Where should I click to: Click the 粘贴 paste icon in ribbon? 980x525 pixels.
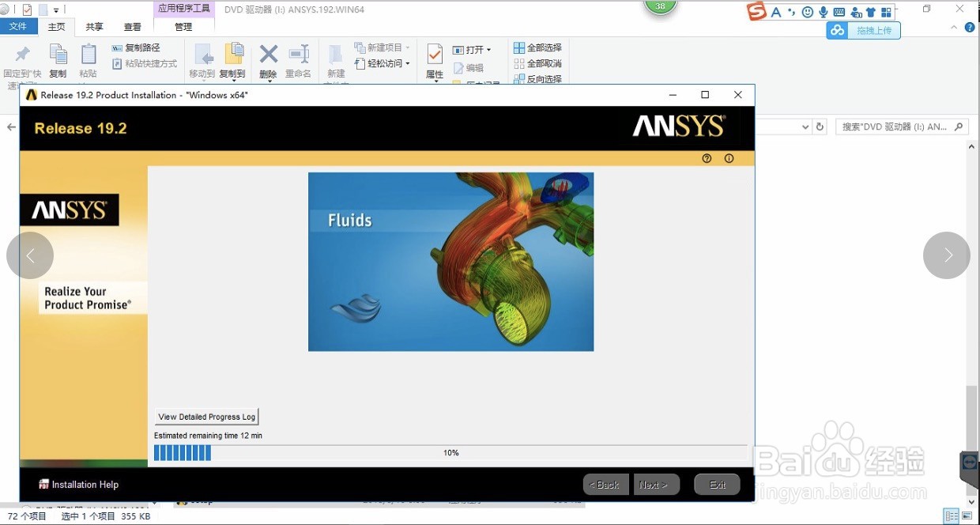point(89,54)
